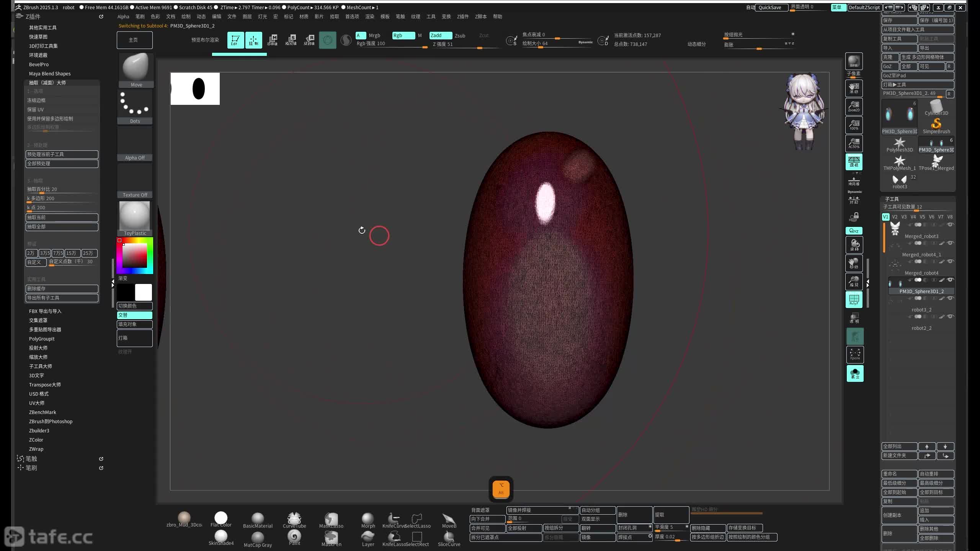Click the 移动 move view icon

854,263
